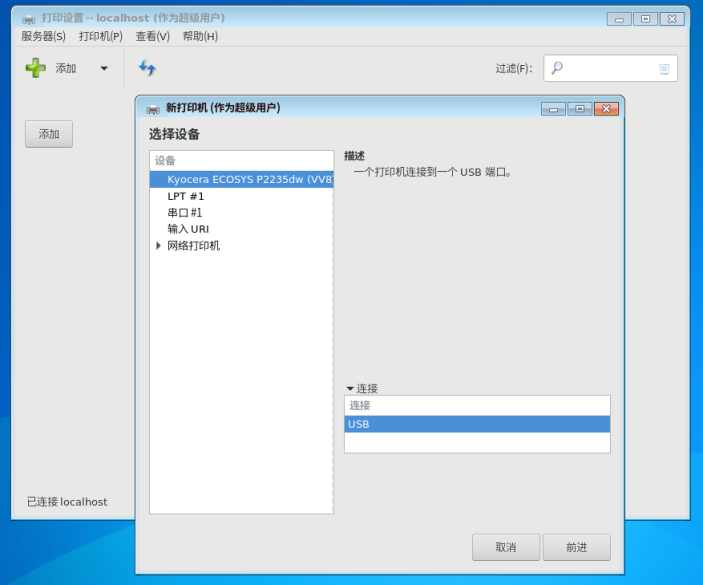703x585 pixels.
Task: Open the dropdown arrow beside toolbar 添加
Action: point(104,69)
